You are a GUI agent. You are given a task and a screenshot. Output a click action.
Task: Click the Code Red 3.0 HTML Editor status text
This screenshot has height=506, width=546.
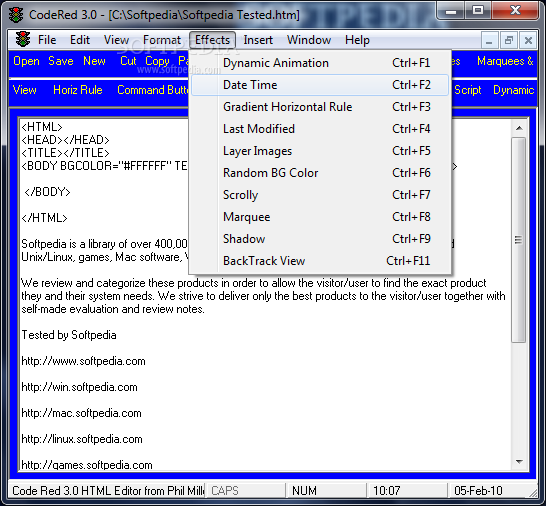coord(108,491)
